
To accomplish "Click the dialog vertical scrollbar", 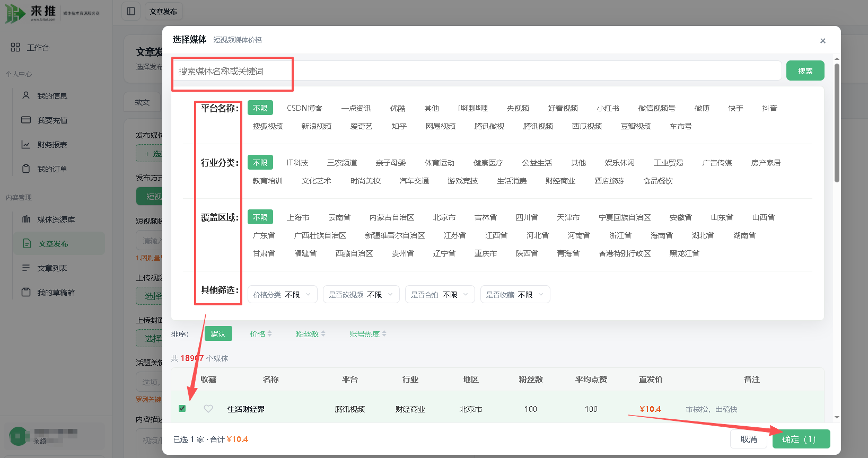I will point(837,123).
